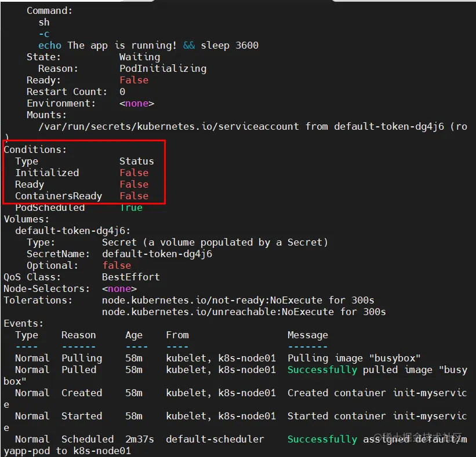Select the 'Initialized' condition row label
476x457 pixels.
pyautogui.click(x=47, y=173)
